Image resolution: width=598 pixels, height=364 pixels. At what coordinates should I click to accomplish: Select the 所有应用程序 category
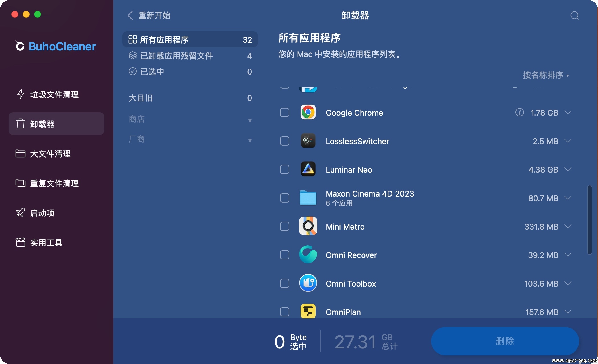190,39
